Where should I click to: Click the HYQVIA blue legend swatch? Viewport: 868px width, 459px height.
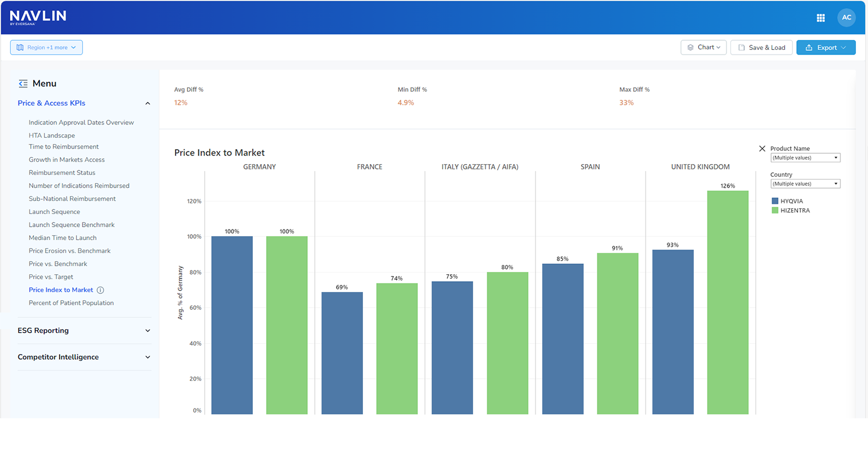[775, 201]
